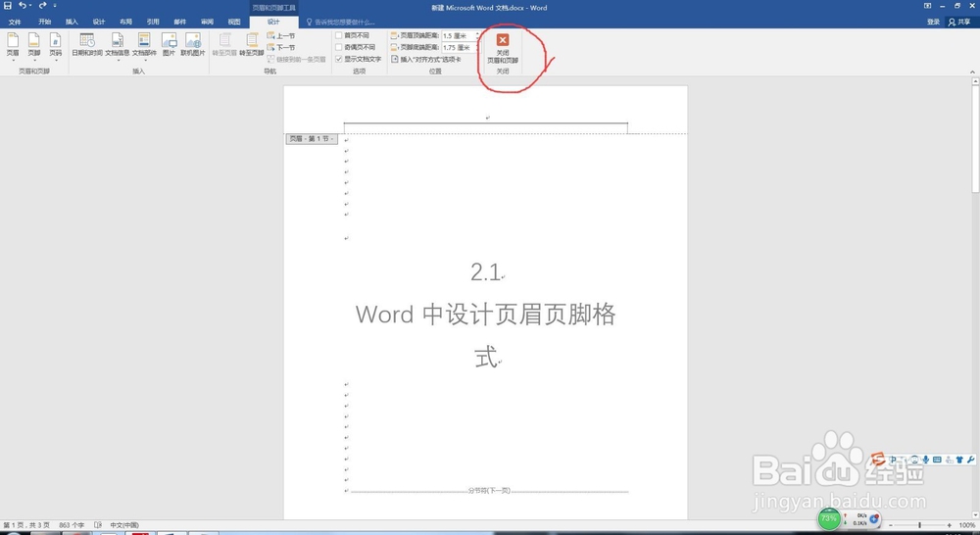Image resolution: width=980 pixels, height=535 pixels.
Task: Switch to the 布局 tab
Action: 125,22
